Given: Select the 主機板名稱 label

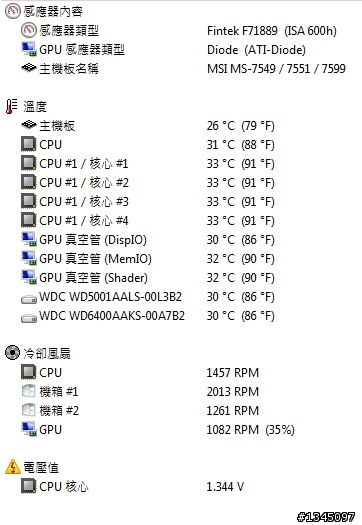Looking at the screenshot, I should (69, 69).
